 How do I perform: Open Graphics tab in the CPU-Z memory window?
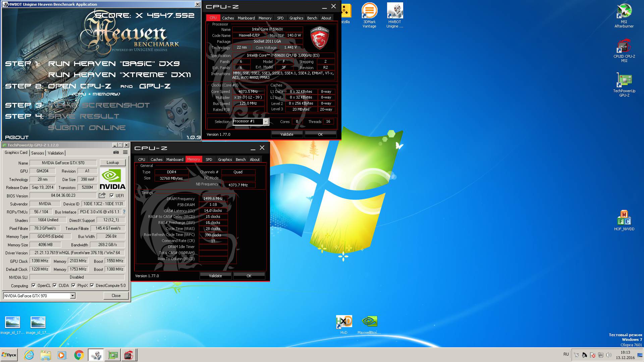[225, 160]
